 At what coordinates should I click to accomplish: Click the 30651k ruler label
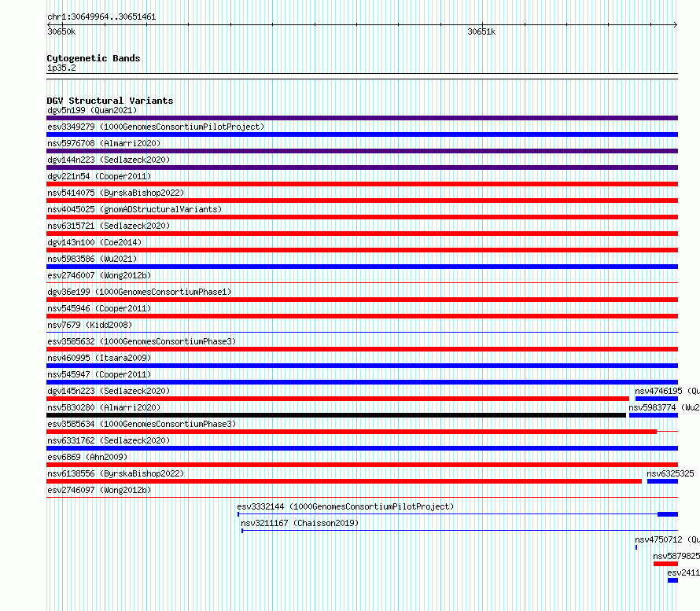coord(481,31)
